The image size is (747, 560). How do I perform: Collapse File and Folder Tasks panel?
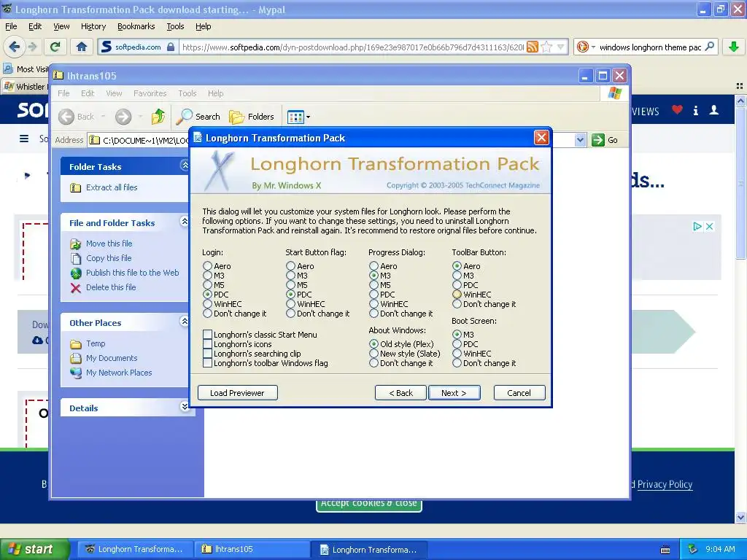coord(185,222)
